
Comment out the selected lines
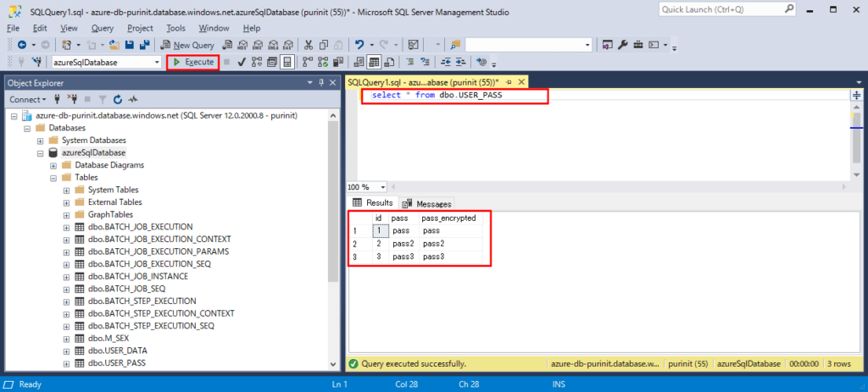(x=411, y=62)
